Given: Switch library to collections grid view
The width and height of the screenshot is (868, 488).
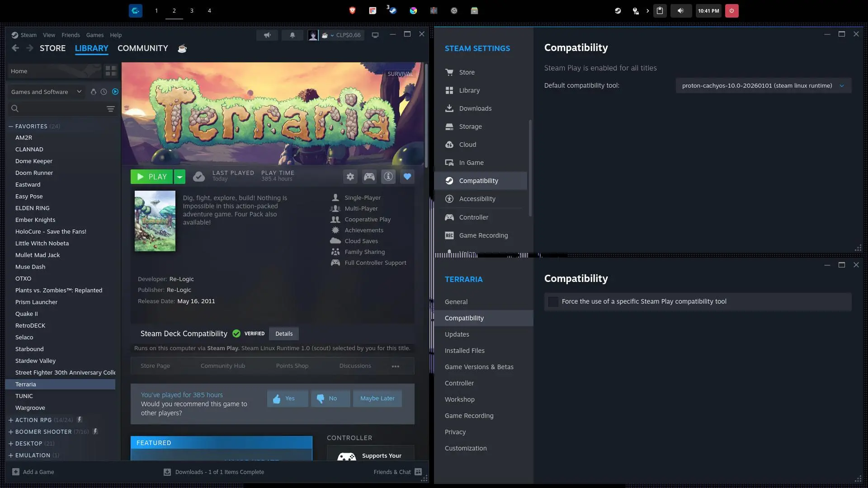Looking at the screenshot, I should click(x=111, y=71).
